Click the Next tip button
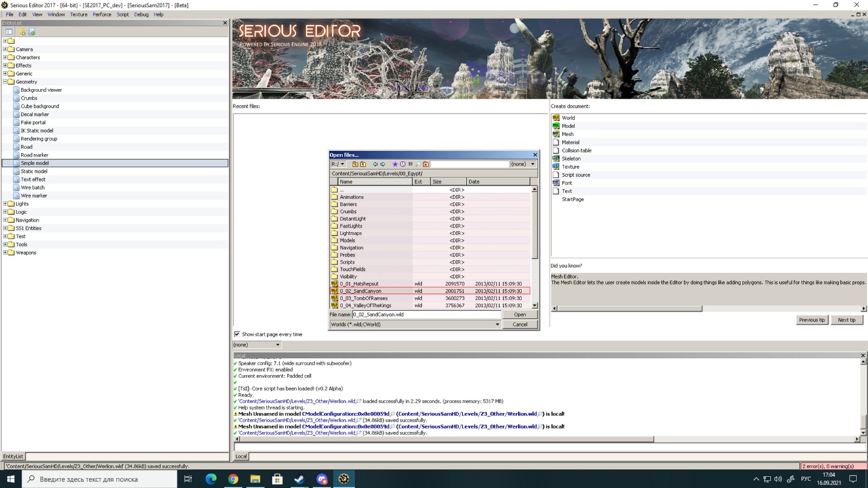Screen dimensions: 868x488 pos(846,320)
